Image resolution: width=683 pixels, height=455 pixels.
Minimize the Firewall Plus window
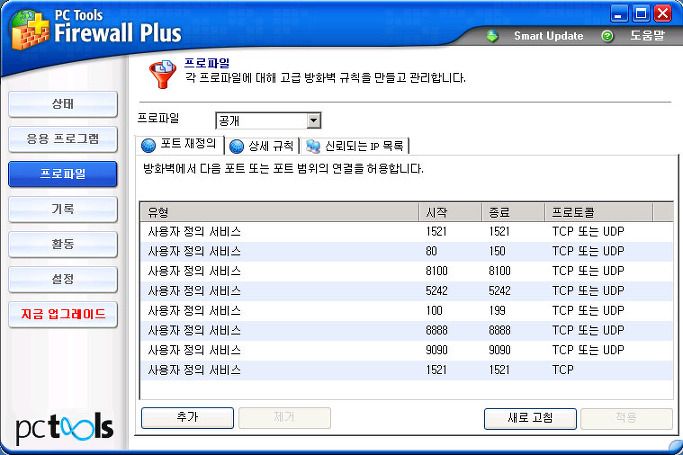[619, 14]
